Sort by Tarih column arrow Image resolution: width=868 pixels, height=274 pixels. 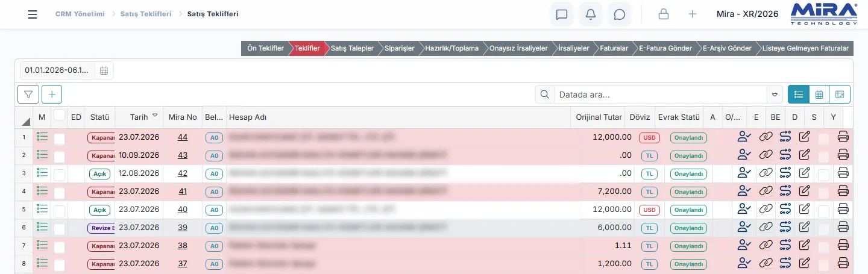pos(156,116)
